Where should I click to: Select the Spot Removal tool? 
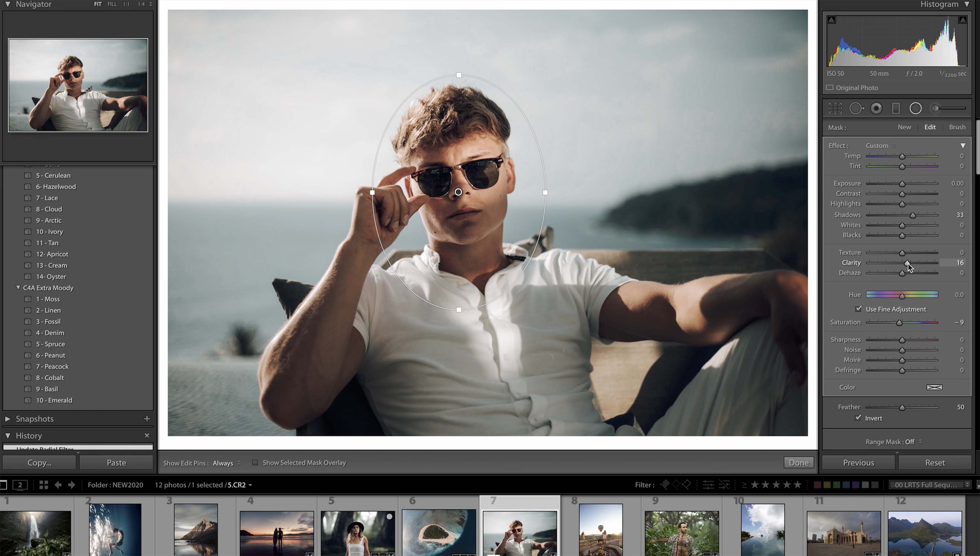coord(856,108)
